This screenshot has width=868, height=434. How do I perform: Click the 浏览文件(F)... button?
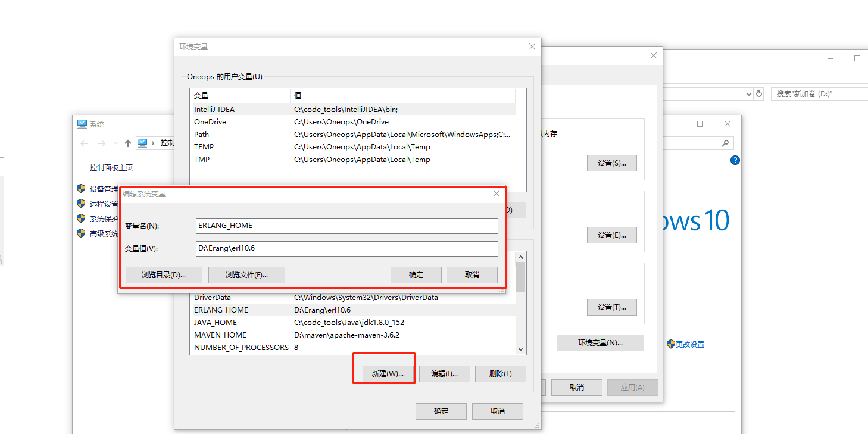click(246, 275)
